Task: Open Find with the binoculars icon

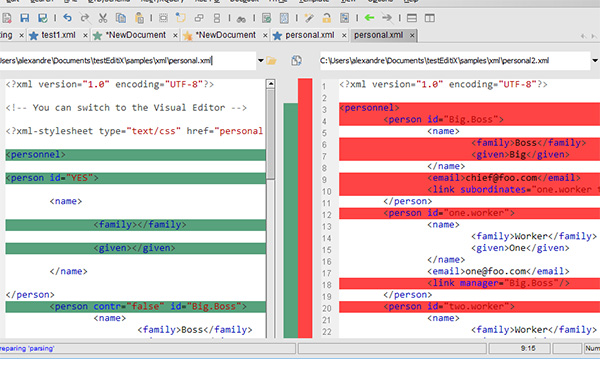Action: [241, 18]
